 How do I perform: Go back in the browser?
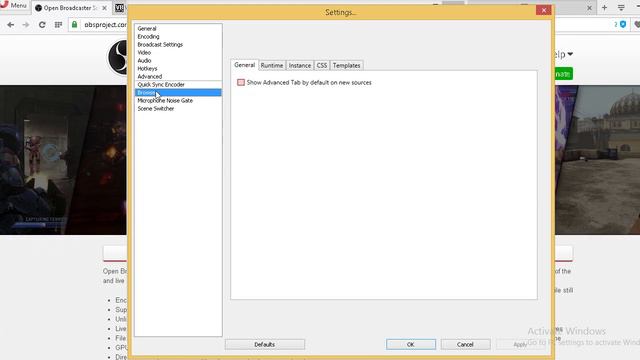pos(11,25)
